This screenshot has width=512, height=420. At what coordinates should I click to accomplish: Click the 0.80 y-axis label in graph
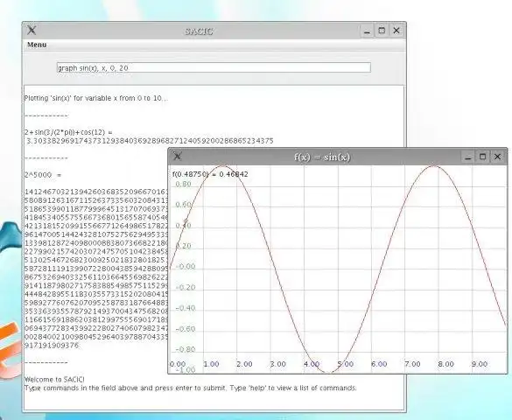(x=183, y=184)
